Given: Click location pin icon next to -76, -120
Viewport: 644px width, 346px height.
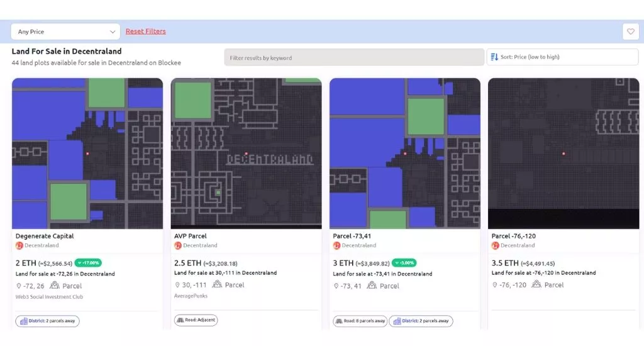Looking at the screenshot, I should [495, 286].
